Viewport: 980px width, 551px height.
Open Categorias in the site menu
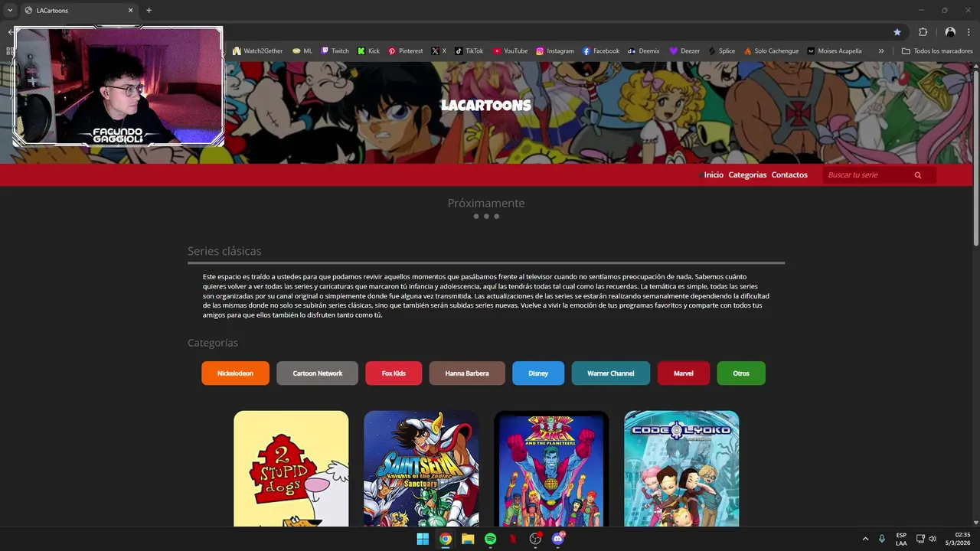747,175
